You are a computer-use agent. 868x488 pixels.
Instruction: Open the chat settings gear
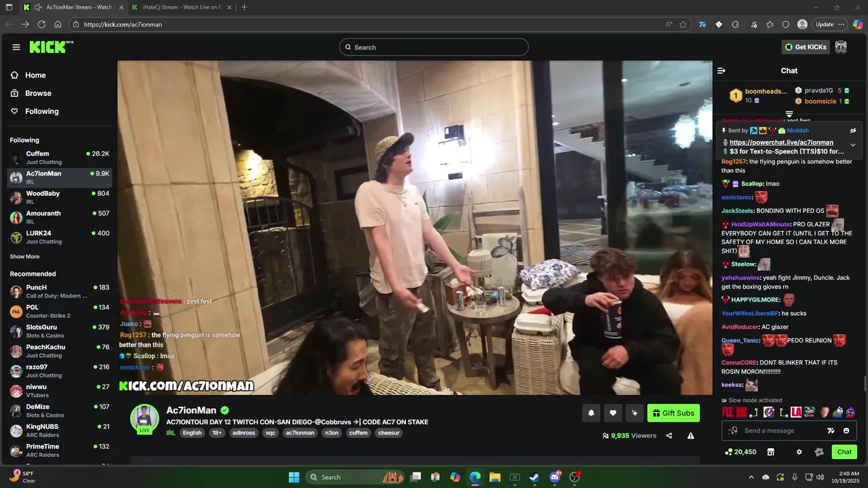coord(800,452)
